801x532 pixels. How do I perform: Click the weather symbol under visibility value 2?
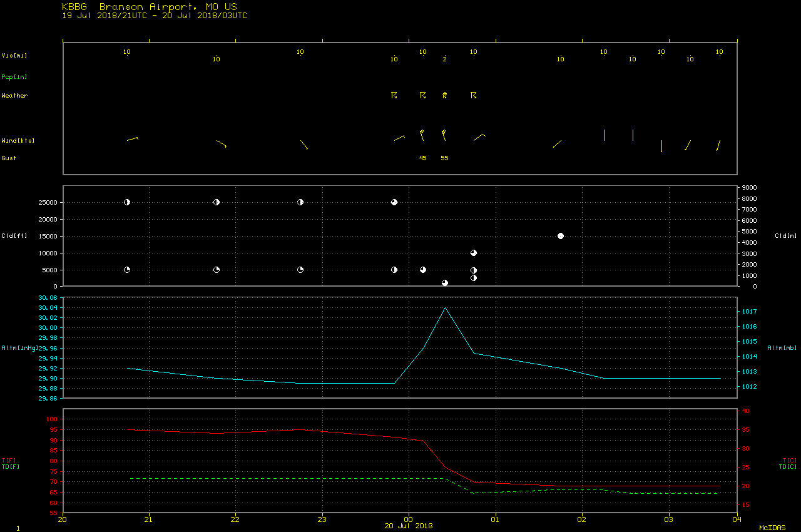click(445, 96)
